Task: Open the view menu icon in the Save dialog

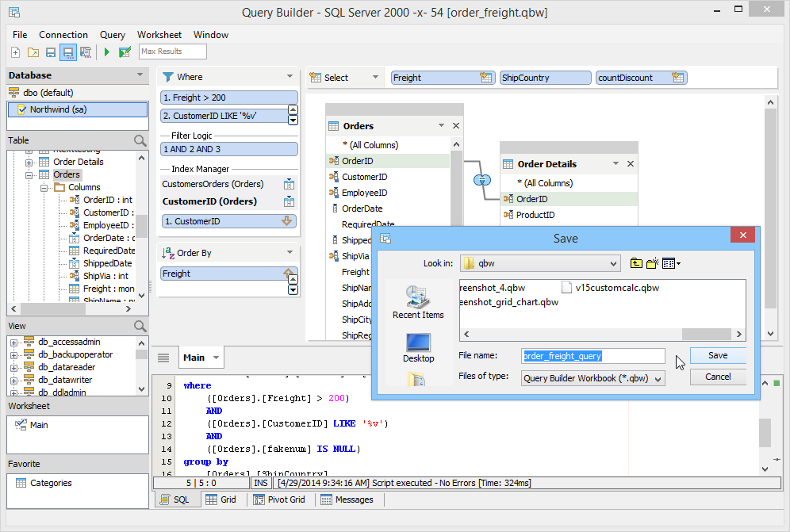Action: (671, 263)
